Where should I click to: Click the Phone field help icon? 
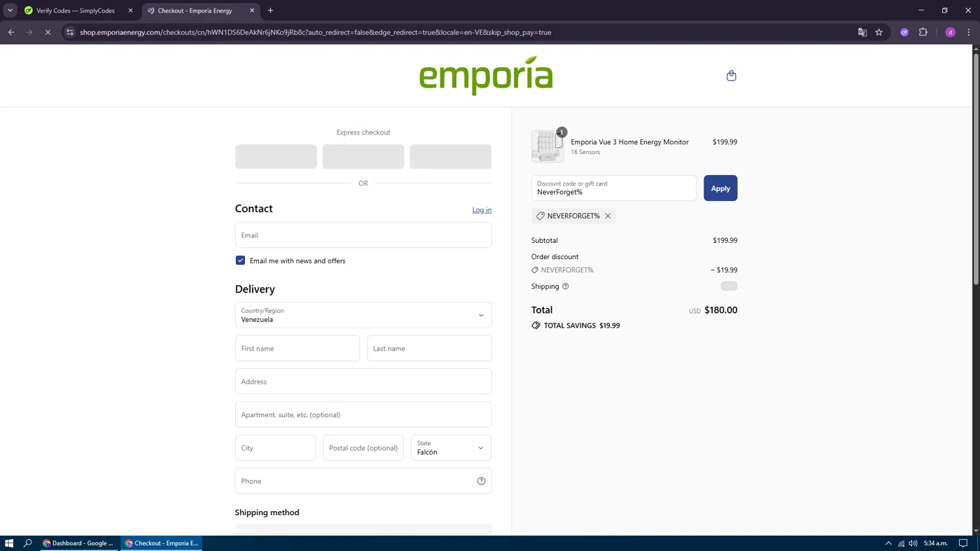[481, 481]
